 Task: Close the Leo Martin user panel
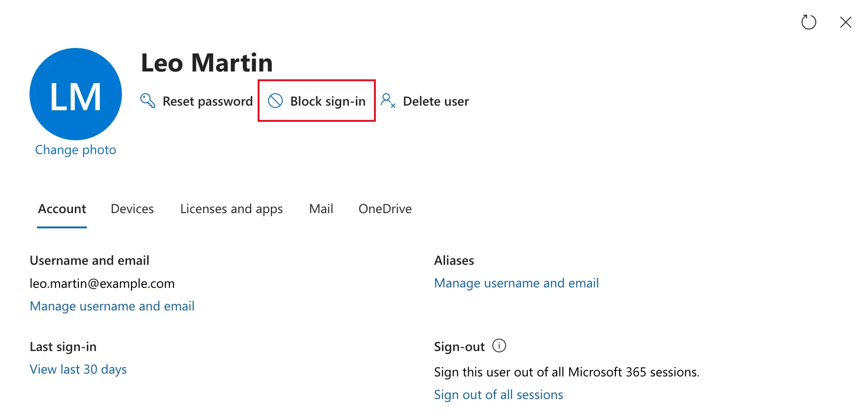coord(845,22)
